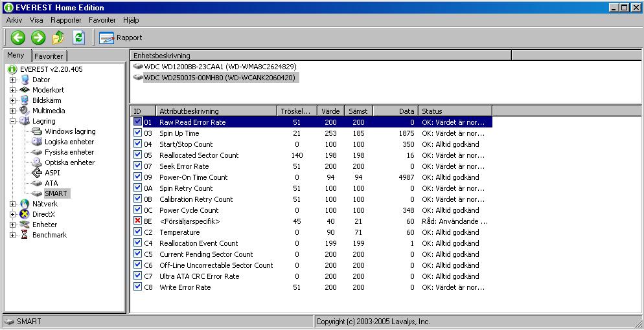This screenshot has width=644, height=330.
Task: Click the SMART drive icon in tree
Action: pyautogui.click(x=37, y=193)
